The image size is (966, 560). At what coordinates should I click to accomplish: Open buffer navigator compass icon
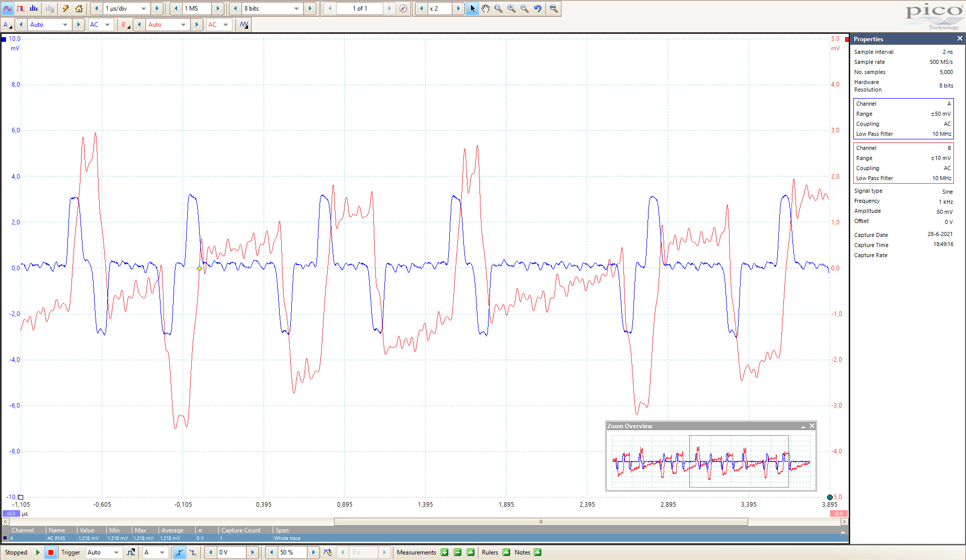tap(403, 9)
